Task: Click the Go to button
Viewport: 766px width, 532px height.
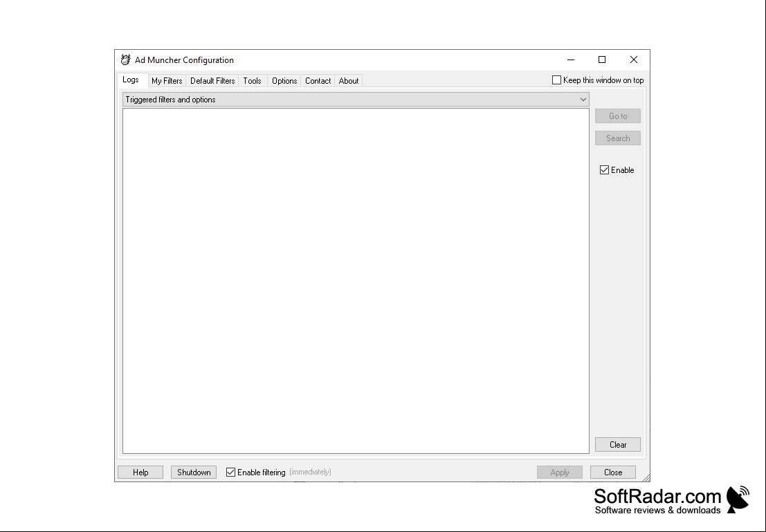Action: coord(617,116)
